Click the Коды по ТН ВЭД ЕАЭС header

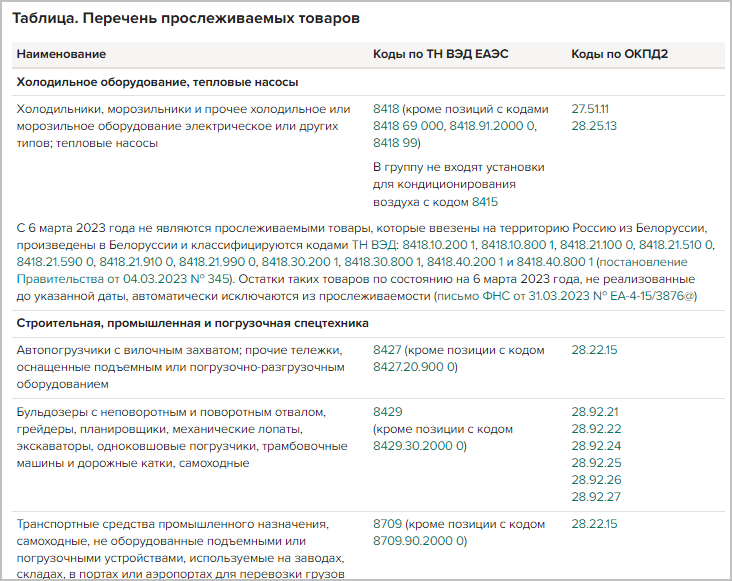441,53
